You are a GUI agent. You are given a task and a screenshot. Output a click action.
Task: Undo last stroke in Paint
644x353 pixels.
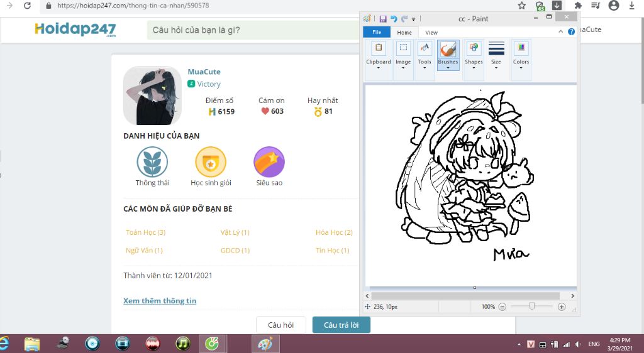point(394,19)
